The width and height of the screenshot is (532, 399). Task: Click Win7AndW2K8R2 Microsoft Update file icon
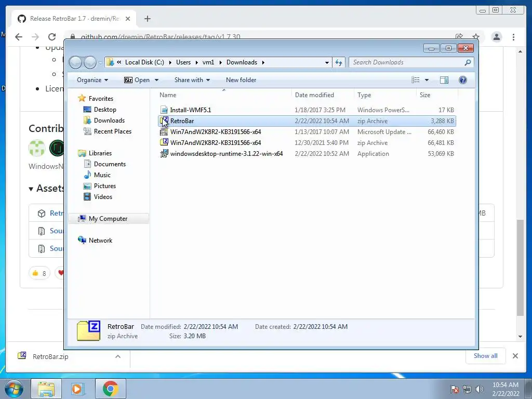pyautogui.click(x=164, y=132)
